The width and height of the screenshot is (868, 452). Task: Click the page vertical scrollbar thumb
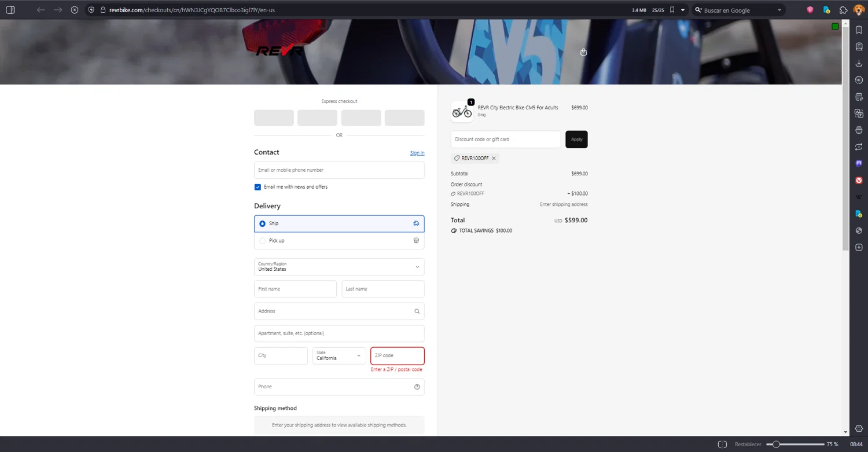[845, 139]
